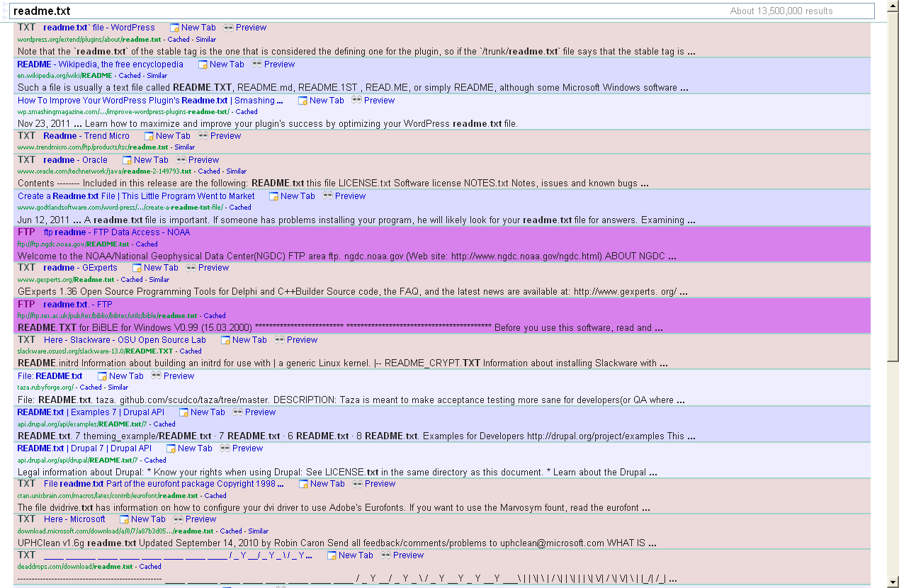Click Preview glasses icon for Wikipedia README result
899x588 pixels.
257,64
